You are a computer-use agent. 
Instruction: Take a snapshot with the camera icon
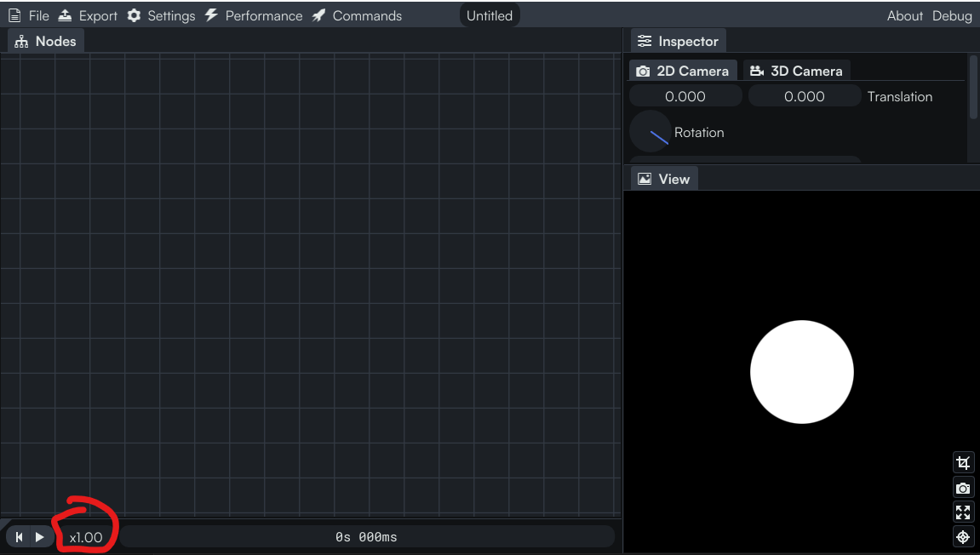(963, 488)
